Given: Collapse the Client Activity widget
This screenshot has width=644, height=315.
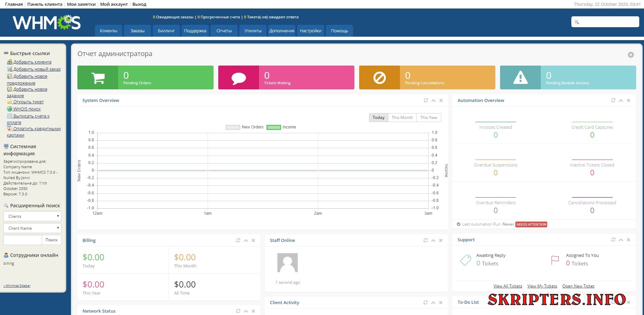Looking at the screenshot, I should click(x=433, y=302).
